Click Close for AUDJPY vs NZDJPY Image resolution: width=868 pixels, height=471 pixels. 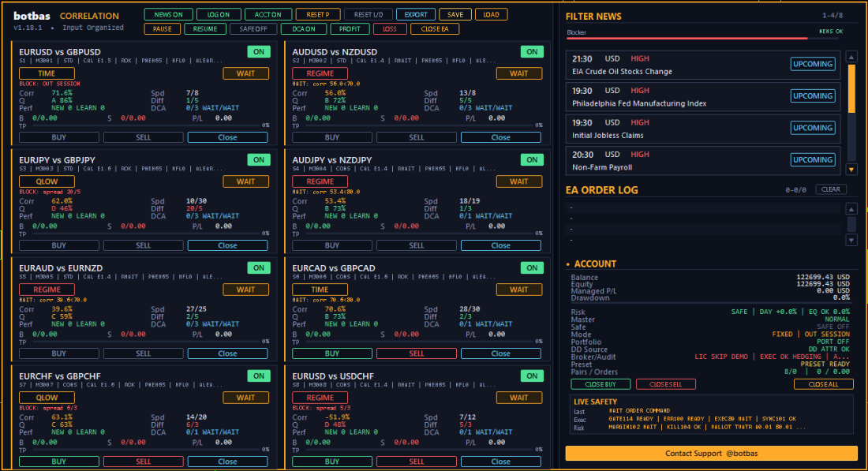pyautogui.click(x=501, y=245)
